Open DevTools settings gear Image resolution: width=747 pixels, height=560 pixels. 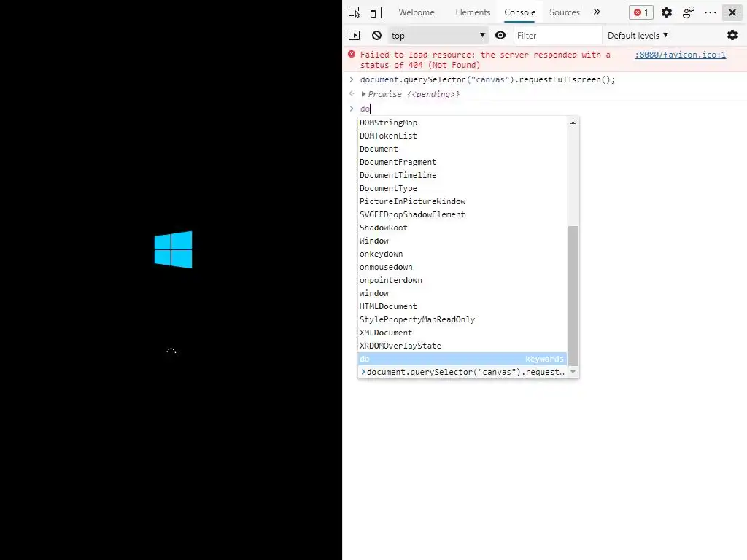(667, 12)
